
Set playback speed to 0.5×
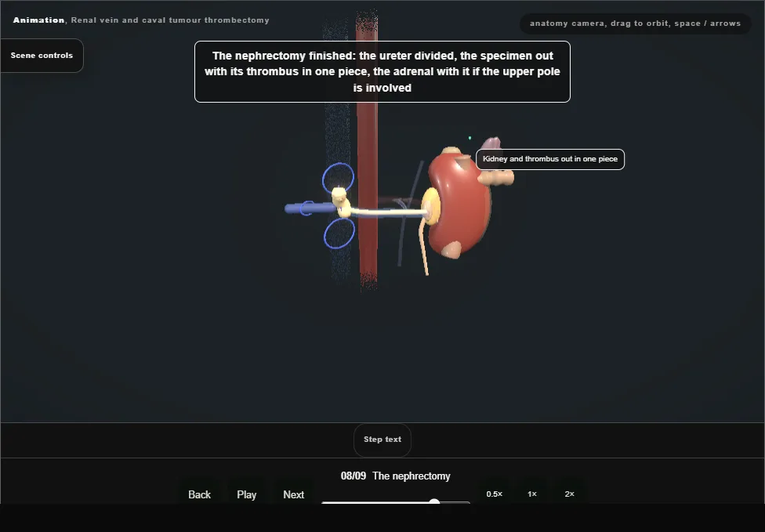coord(495,494)
